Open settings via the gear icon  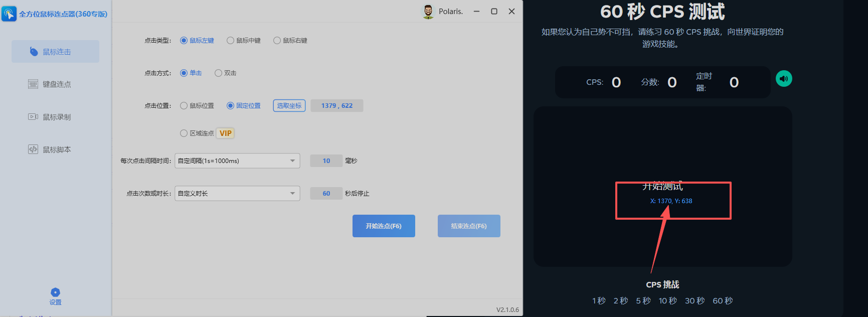pos(55,292)
